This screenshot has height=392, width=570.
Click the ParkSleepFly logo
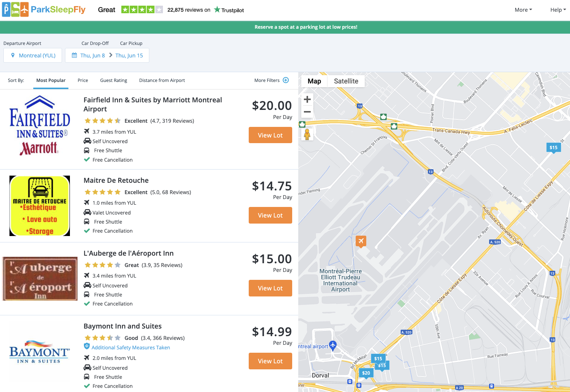[44, 10]
